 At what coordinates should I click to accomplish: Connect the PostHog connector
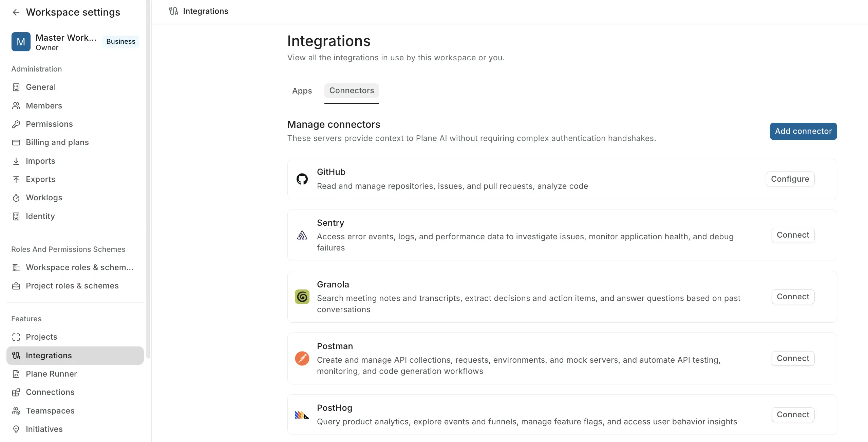click(793, 415)
